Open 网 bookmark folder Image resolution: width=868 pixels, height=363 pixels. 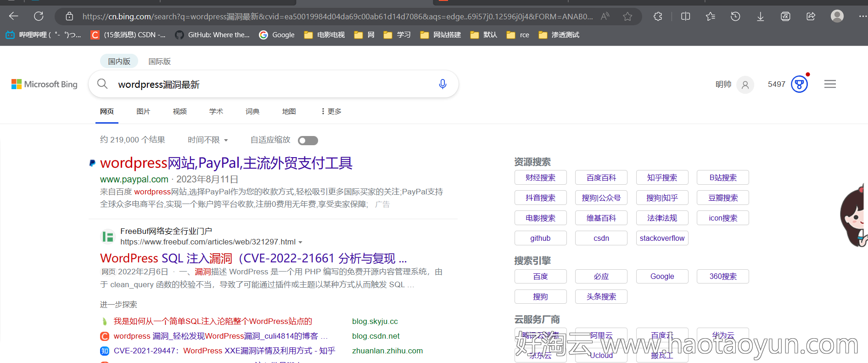(x=364, y=35)
